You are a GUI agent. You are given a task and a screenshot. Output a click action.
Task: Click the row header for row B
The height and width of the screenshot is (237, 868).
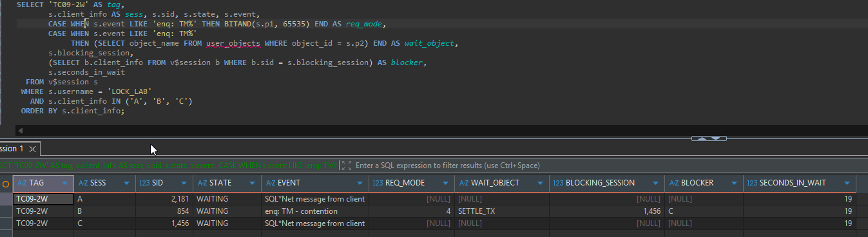6,211
